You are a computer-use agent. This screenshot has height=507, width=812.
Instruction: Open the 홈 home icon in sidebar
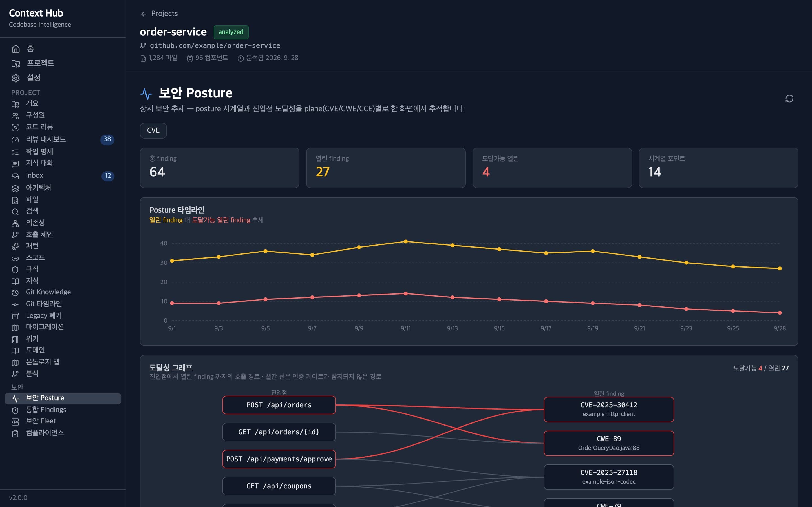[x=16, y=49]
